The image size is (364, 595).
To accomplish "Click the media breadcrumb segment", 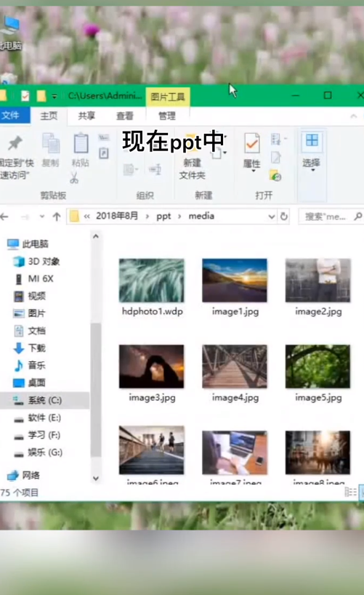I will pyautogui.click(x=201, y=216).
